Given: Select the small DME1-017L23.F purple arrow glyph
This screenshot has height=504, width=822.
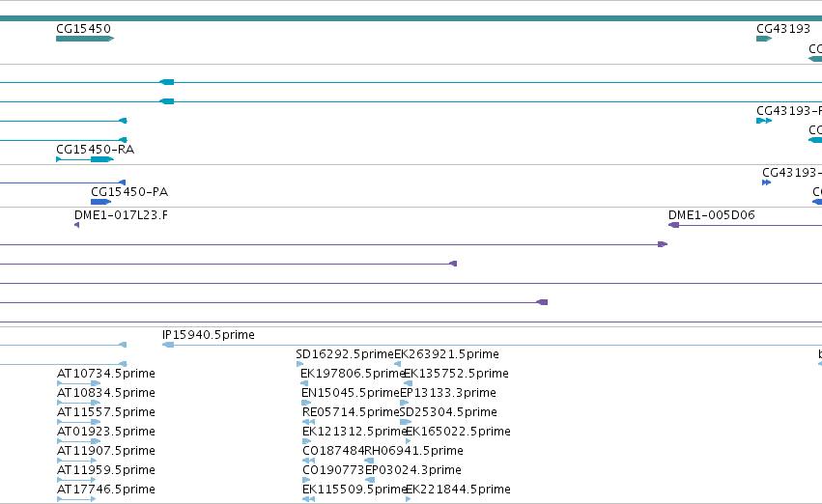Looking at the screenshot, I should tap(77, 225).
